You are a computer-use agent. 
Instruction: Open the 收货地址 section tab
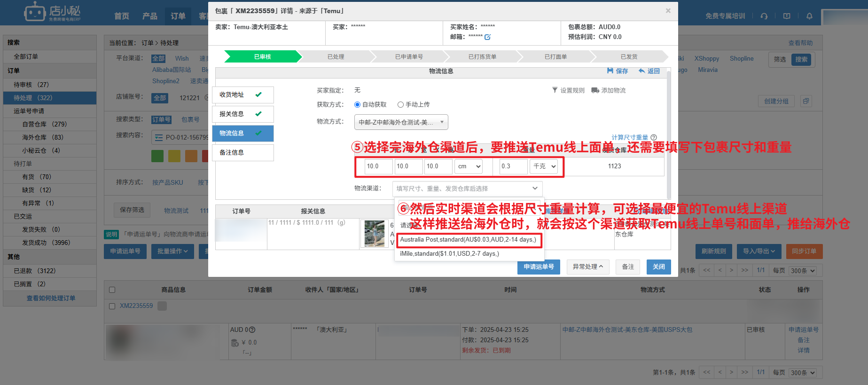point(243,94)
